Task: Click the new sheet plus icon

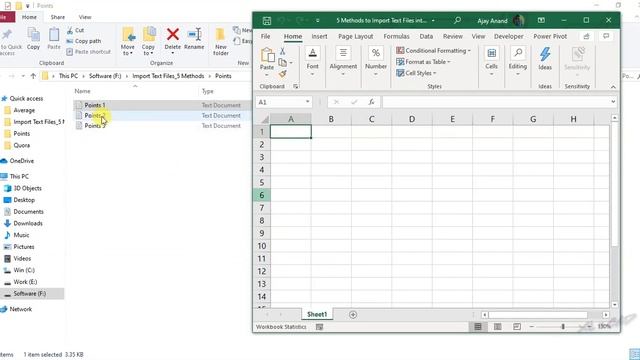Action: tap(353, 315)
